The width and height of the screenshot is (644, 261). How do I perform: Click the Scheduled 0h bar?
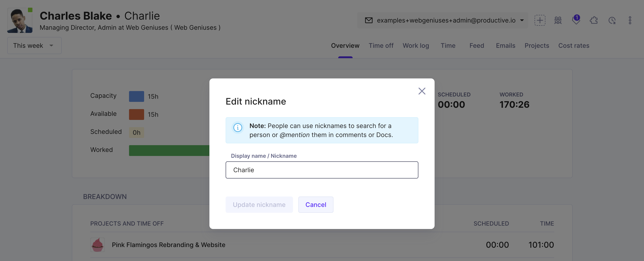pos(136,132)
